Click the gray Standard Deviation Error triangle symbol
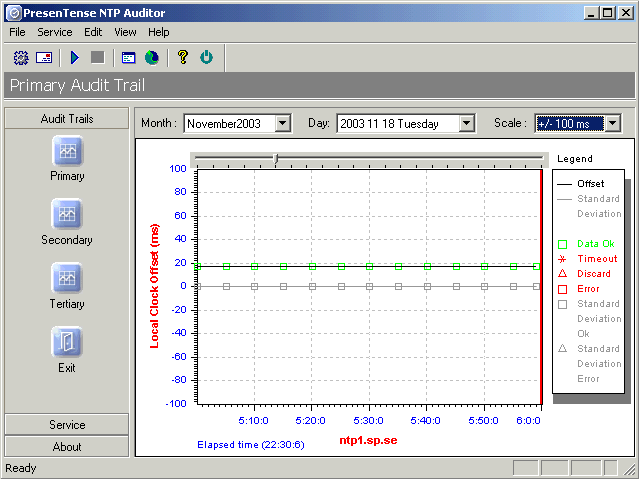The height and width of the screenshot is (479, 639). (x=562, y=349)
